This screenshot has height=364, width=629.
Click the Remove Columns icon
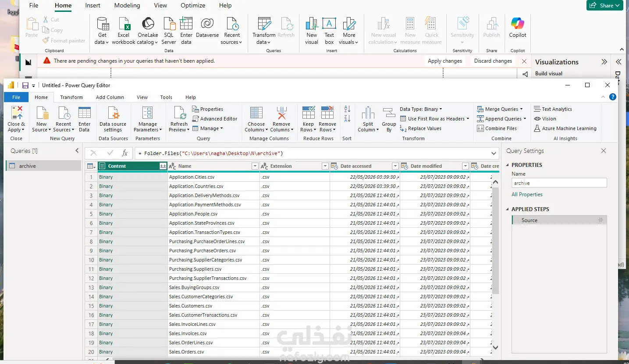tap(281, 113)
